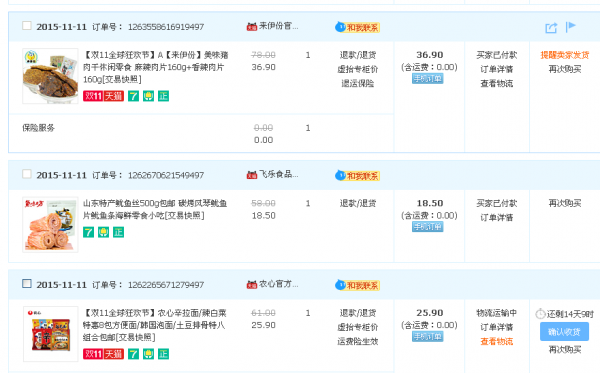Image resolution: width=600 pixels, height=373 pixels.
Task: Click 运费险生效 for the 农心 order
Action: click(358, 341)
